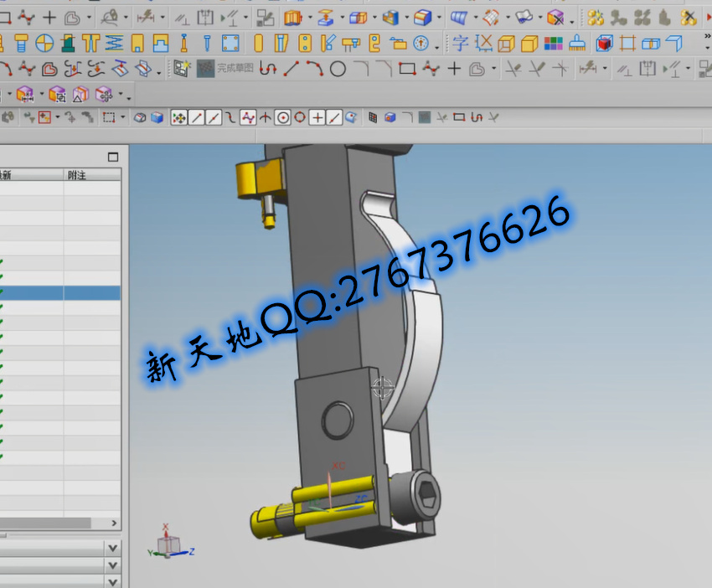Image resolution: width=712 pixels, height=588 pixels.
Task: Select the Circle sketch tool
Action: click(338, 70)
